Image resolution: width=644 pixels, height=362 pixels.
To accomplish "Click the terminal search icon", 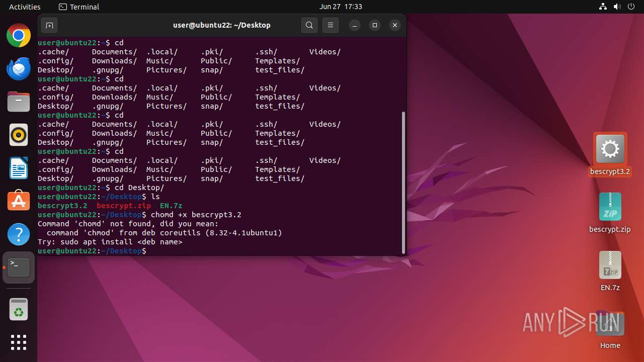I will pyautogui.click(x=309, y=25).
